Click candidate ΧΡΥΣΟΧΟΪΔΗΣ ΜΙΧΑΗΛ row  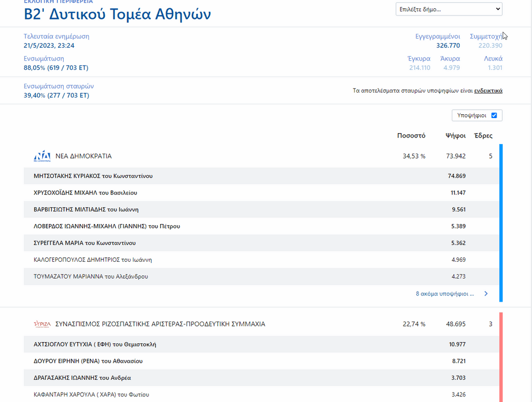pyautogui.click(x=261, y=192)
